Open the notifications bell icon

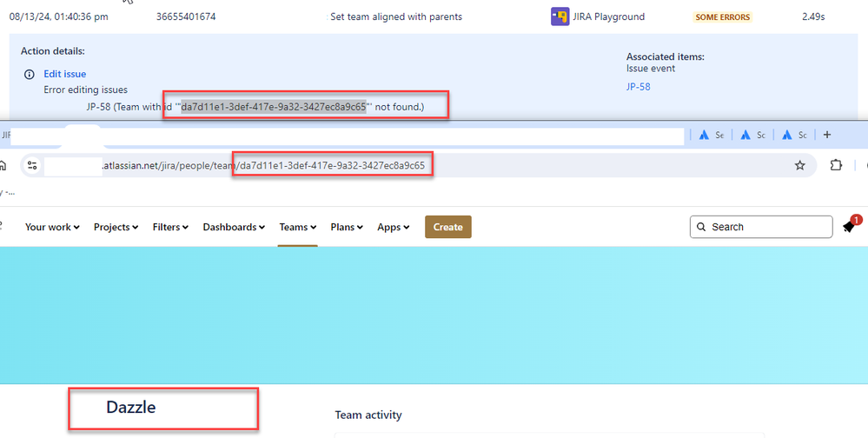850,226
